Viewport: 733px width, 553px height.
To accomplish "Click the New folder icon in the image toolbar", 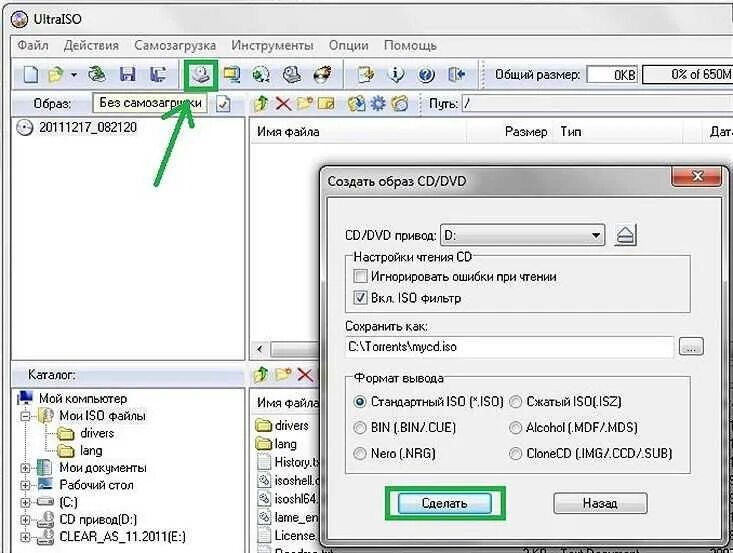I will pos(305,103).
